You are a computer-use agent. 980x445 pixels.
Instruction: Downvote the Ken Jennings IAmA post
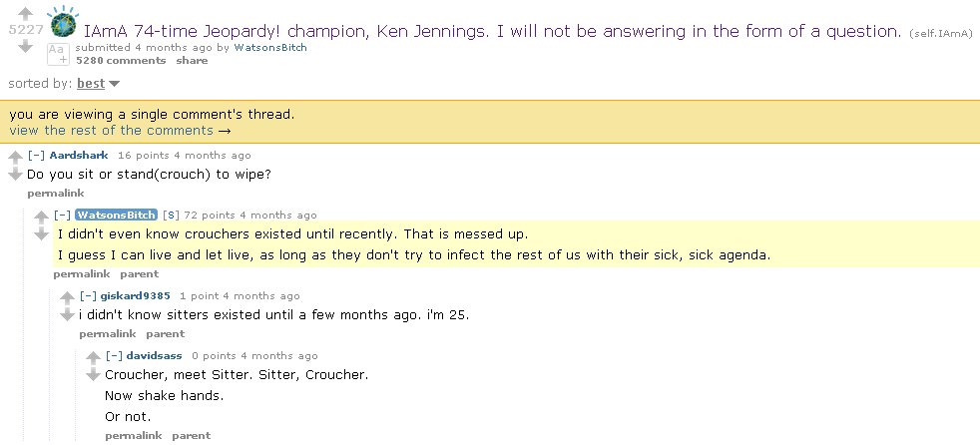point(25,46)
